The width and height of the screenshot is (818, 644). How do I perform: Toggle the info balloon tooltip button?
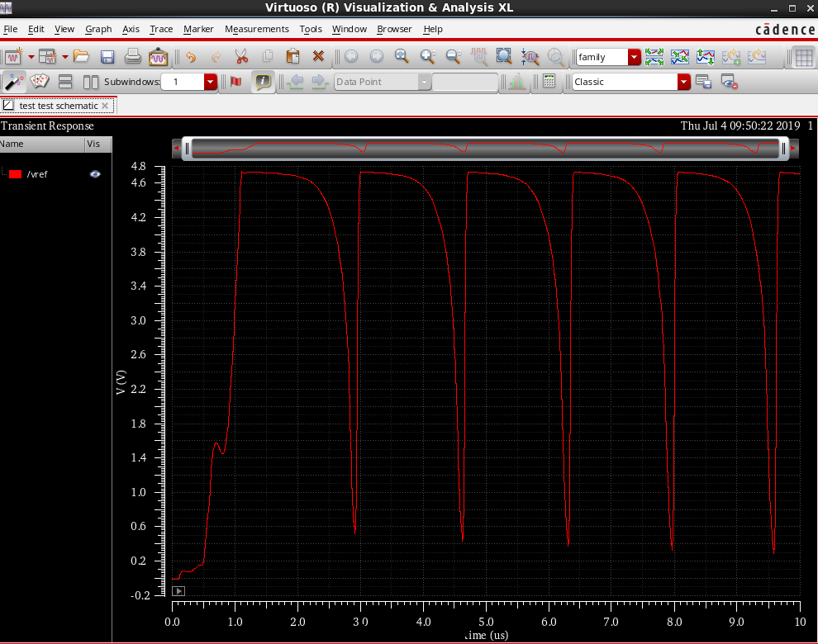pyautogui.click(x=263, y=82)
